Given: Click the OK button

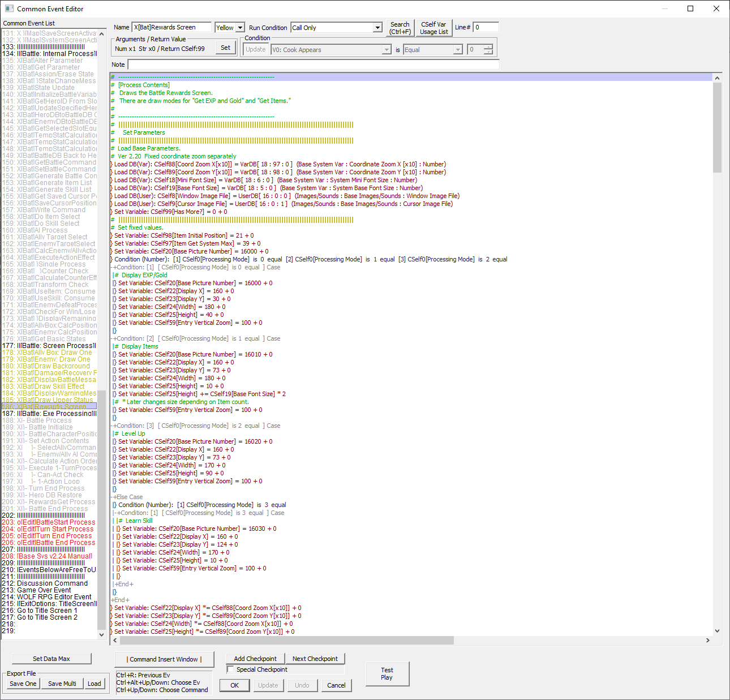Looking at the screenshot, I should 235,685.
